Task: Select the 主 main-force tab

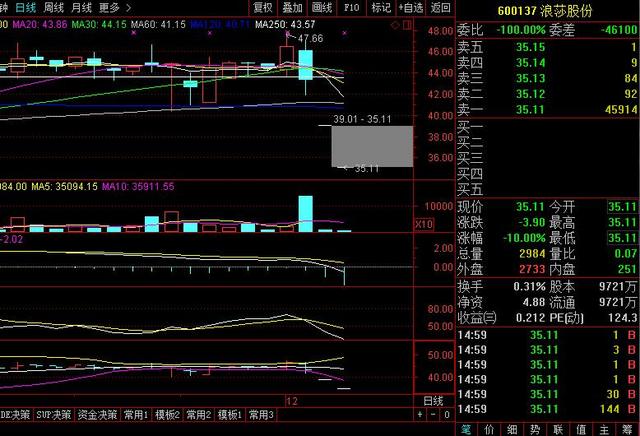Action: coord(604,429)
